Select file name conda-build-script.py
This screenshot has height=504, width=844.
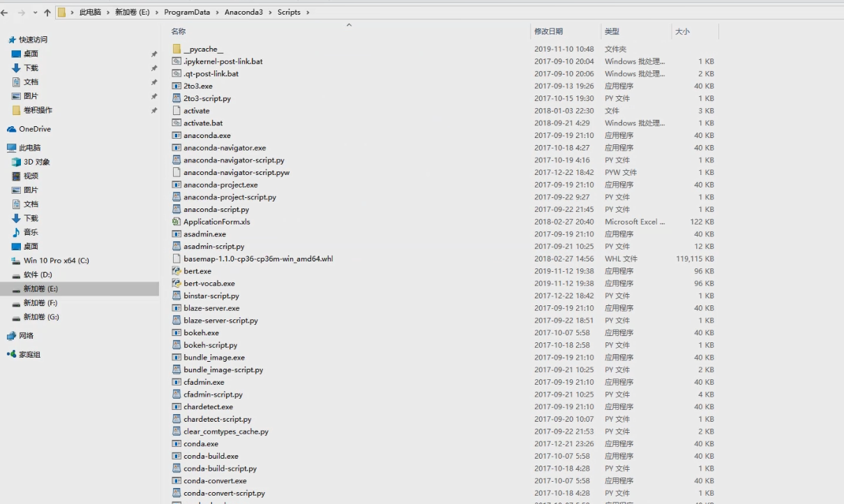click(220, 468)
